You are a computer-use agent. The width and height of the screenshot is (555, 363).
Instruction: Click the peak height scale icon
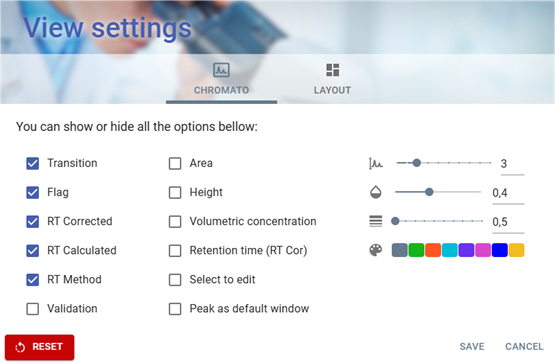376,163
